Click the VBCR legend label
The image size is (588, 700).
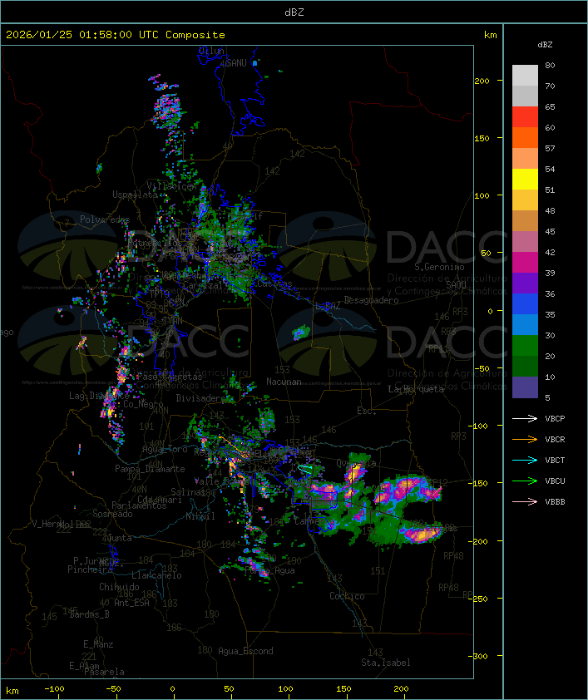coord(555,439)
